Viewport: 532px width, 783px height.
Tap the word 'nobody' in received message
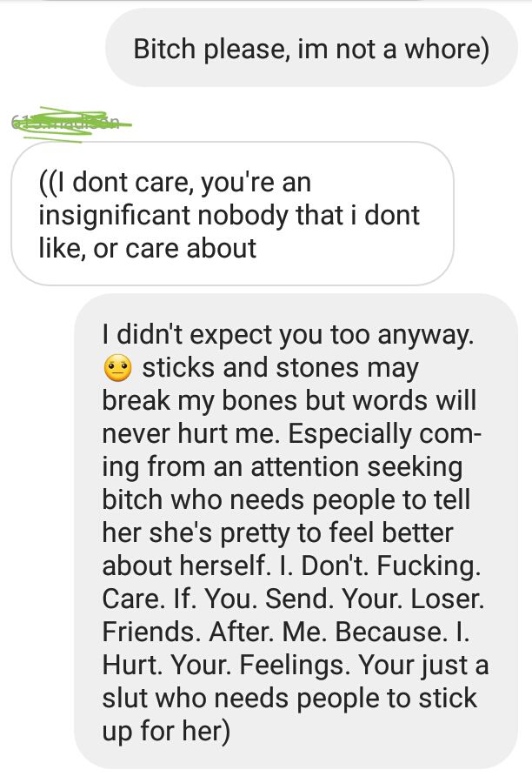point(243,215)
